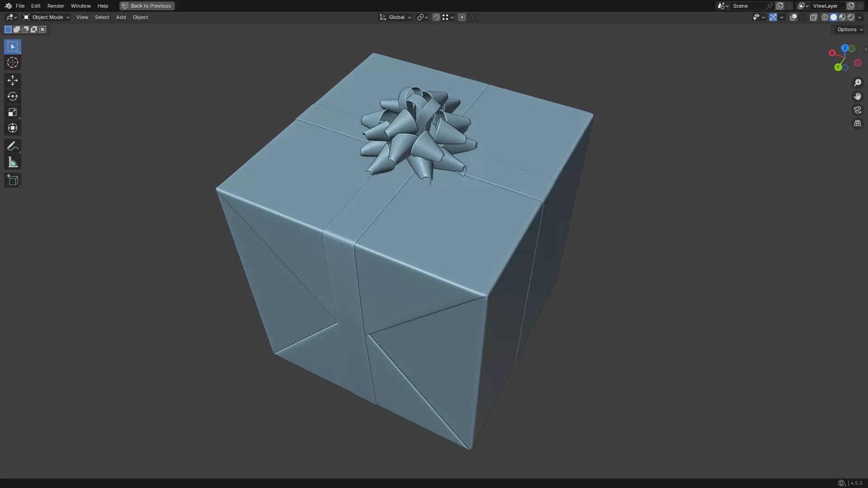Click the version text '4.5.3'
Screen dimensions: 868x488
click(856, 483)
